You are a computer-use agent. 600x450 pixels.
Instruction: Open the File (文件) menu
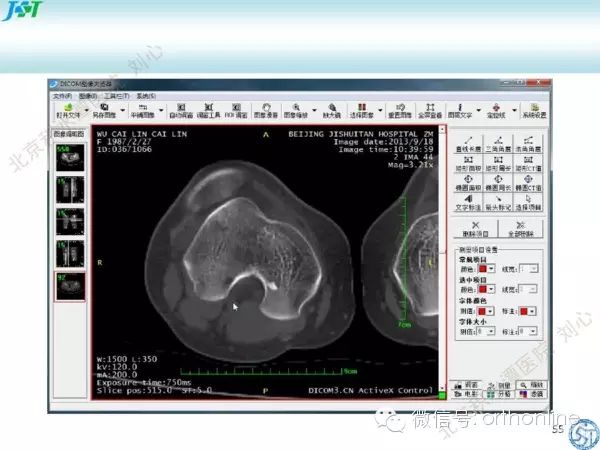tap(62, 96)
